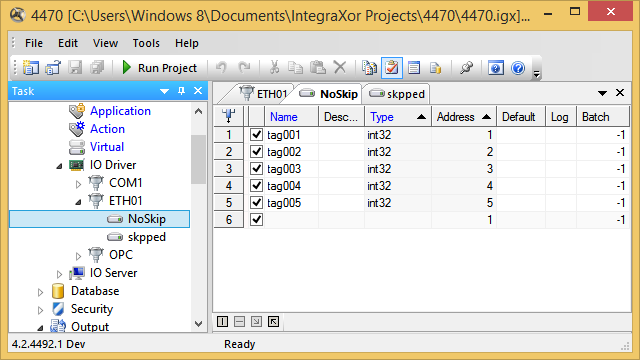The image size is (640, 360).
Task: Click the vertical split view icon
Action: [222, 322]
